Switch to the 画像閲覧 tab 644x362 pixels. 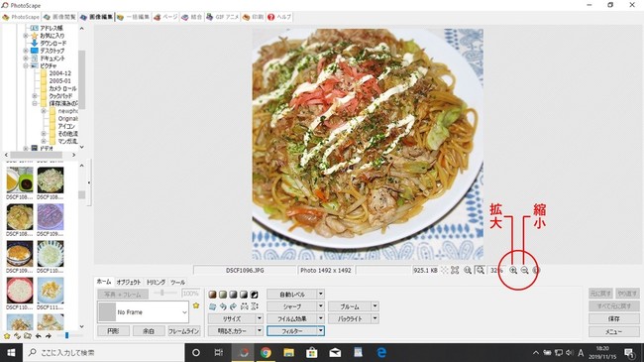point(59,17)
